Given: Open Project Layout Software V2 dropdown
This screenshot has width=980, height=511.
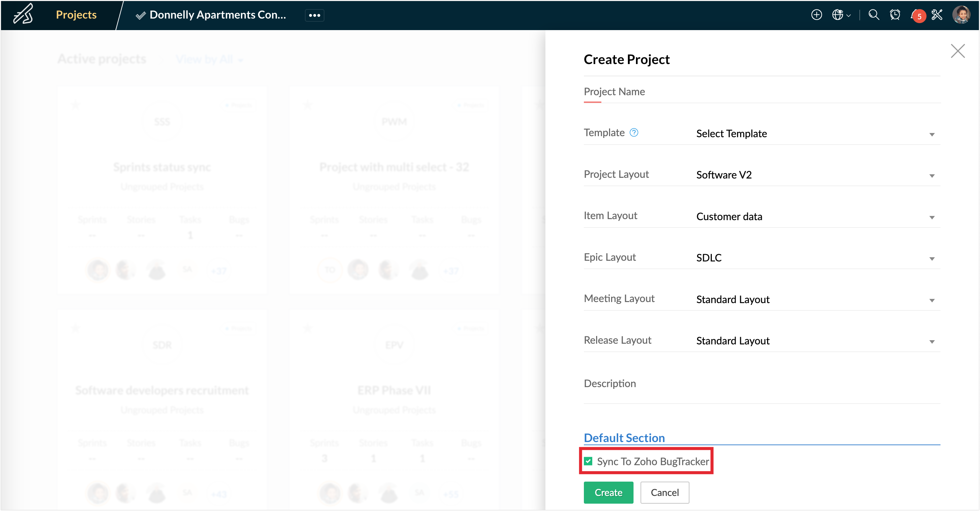Looking at the screenshot, I should pyautogui.click(x=814, y=175).
